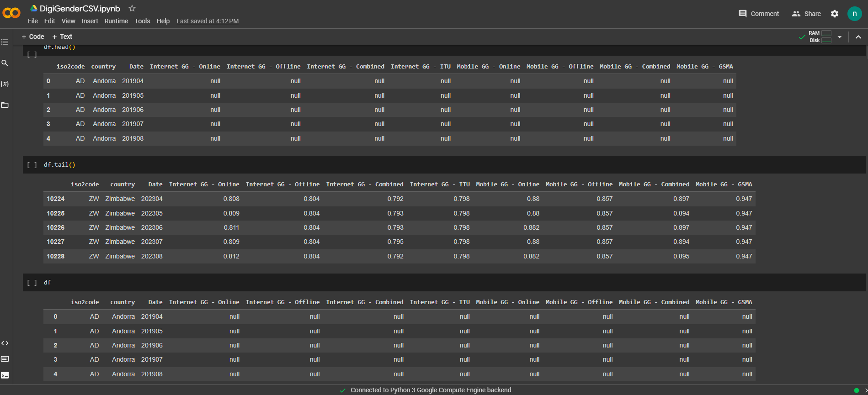Click 'Mobile GG - GSMA' header in df.tail() table
The image size is (868, 395).
724,184
